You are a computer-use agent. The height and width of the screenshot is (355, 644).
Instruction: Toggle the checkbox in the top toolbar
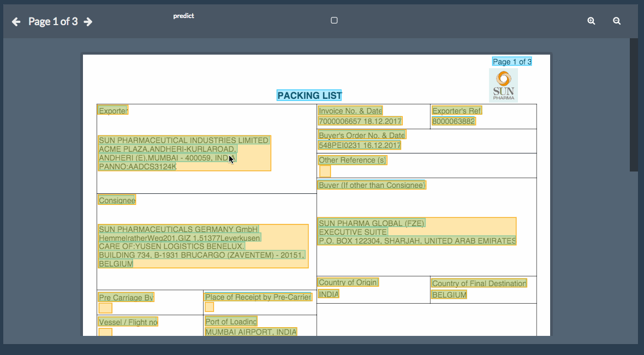click(335, 21)
